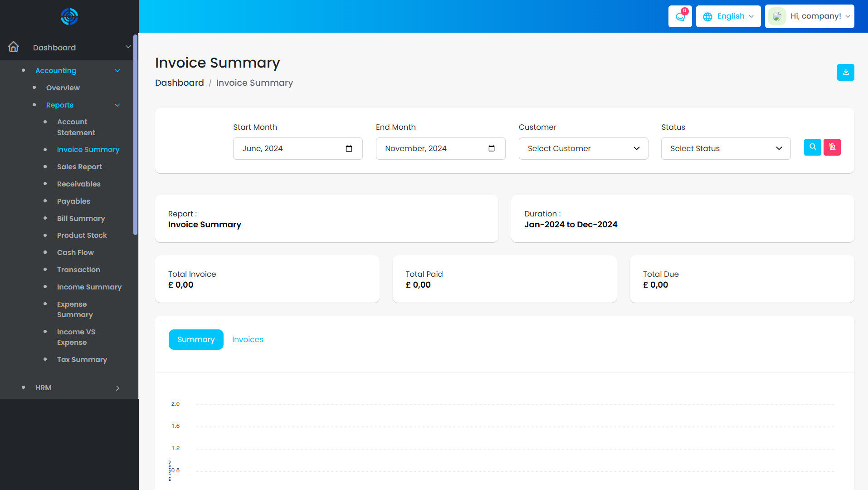Screen dimensions: 868x490
Task: Click the home Dashboard icon in sidebar
Action: [14, 47]
